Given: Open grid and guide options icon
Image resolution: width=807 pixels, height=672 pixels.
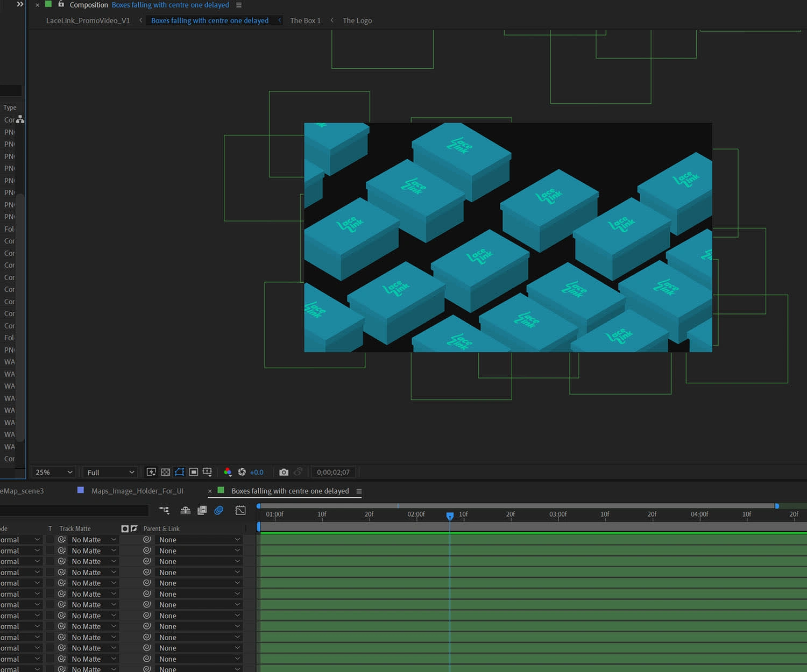Looking at the screenshot, I should click(x=207, y=472).
